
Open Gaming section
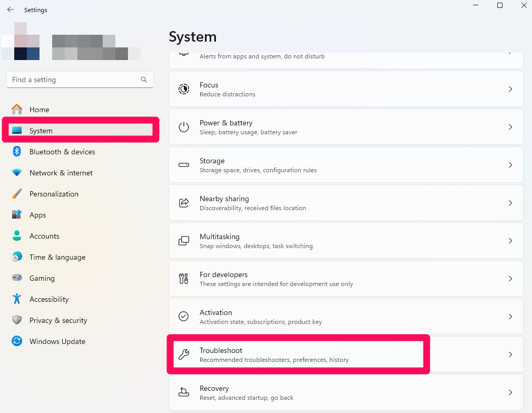click(81, 278)
